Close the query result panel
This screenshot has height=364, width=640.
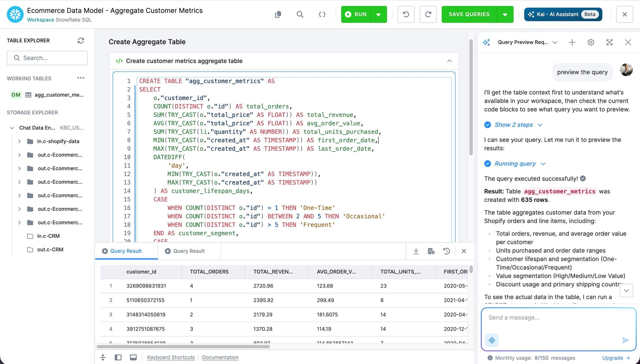coord(464,251)
